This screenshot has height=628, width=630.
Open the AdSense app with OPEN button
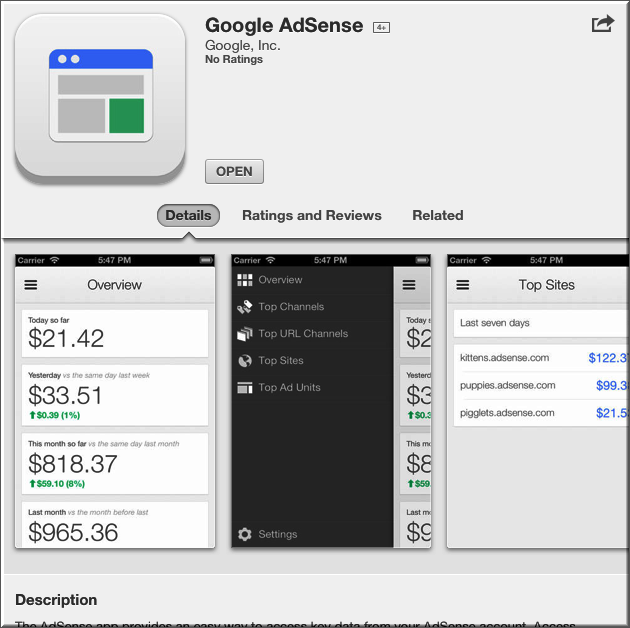234,172
